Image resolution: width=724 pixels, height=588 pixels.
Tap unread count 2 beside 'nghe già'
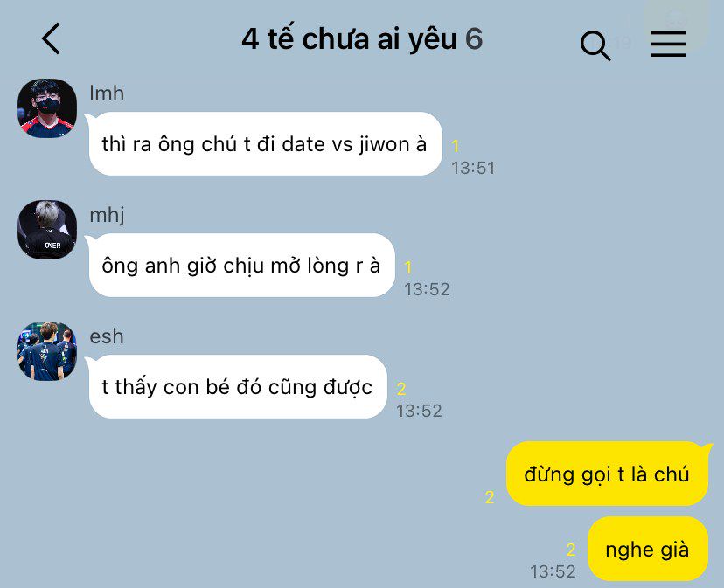point(571,550)
